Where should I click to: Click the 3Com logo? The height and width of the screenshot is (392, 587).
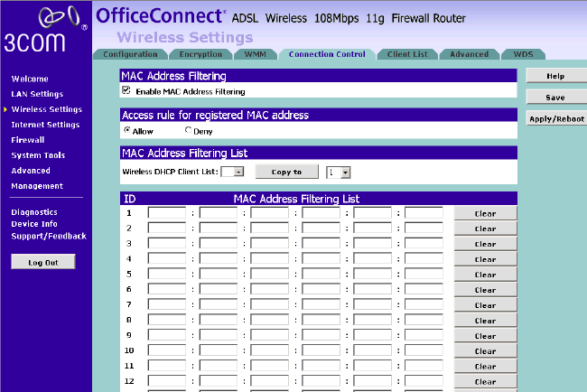coord(46,29)
